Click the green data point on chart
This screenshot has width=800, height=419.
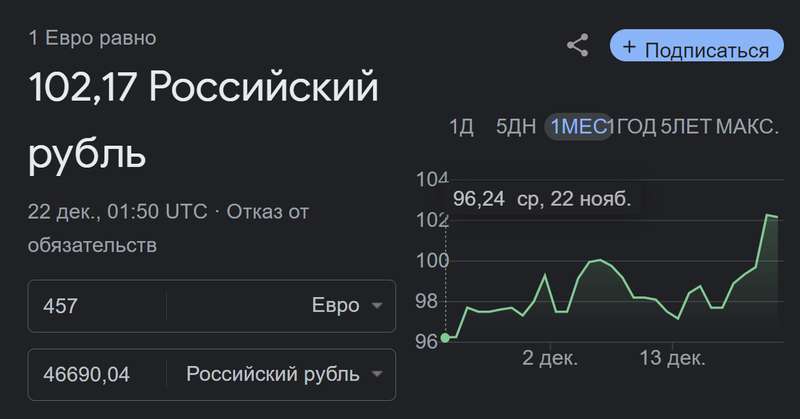tap(445, 338)
